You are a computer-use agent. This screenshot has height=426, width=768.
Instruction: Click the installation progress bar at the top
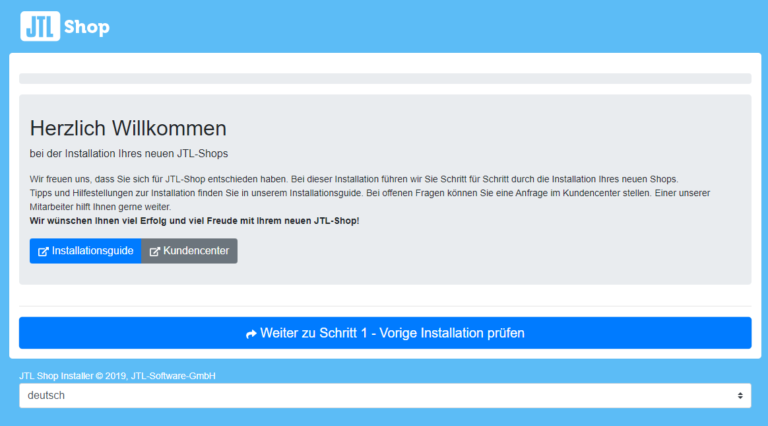[385, 78]
